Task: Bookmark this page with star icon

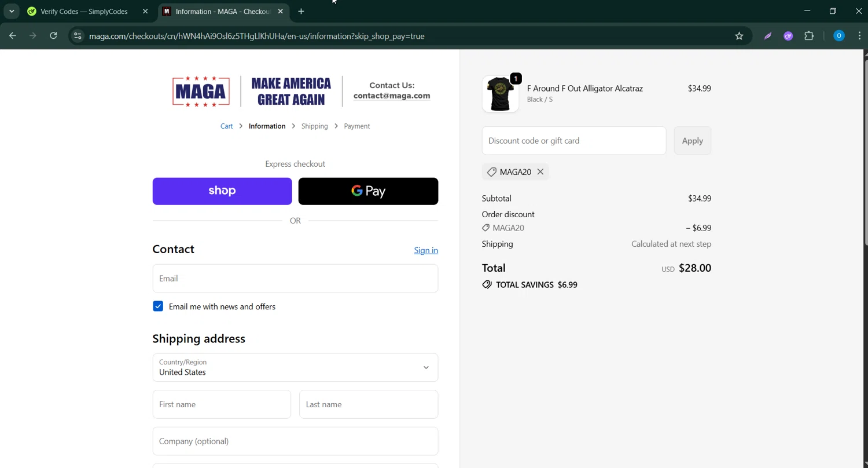Action: pos(739,36)
